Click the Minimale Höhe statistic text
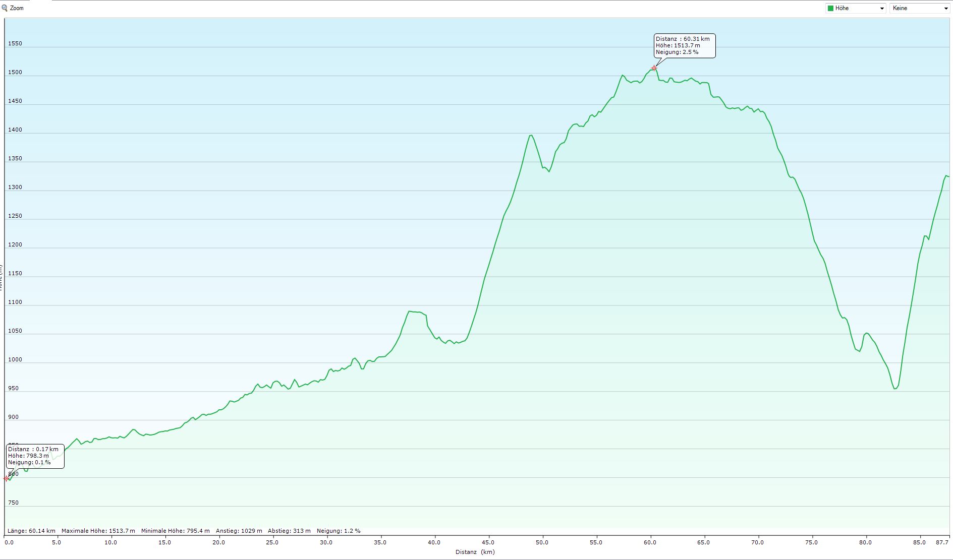 (x=175, y=531)
